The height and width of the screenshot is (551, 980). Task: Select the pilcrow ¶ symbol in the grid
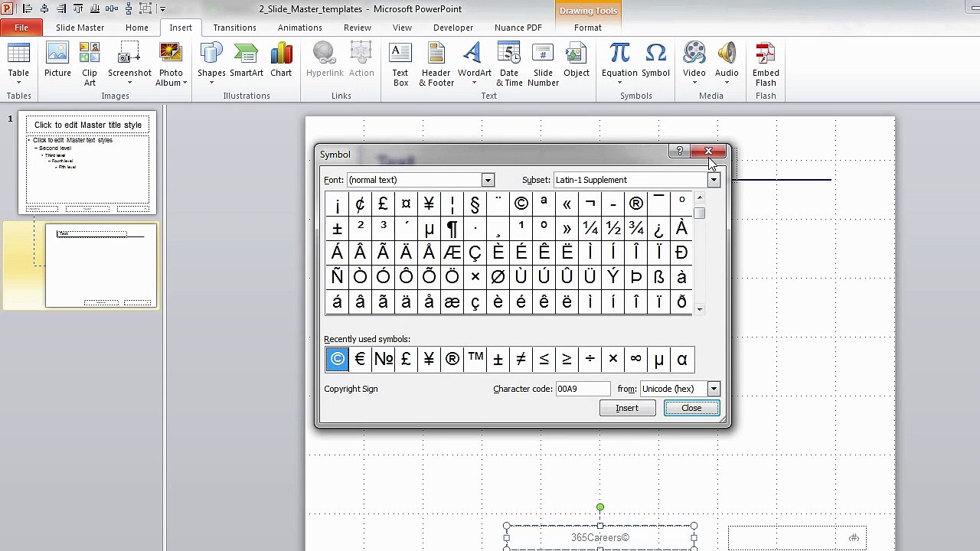point(452,228)
